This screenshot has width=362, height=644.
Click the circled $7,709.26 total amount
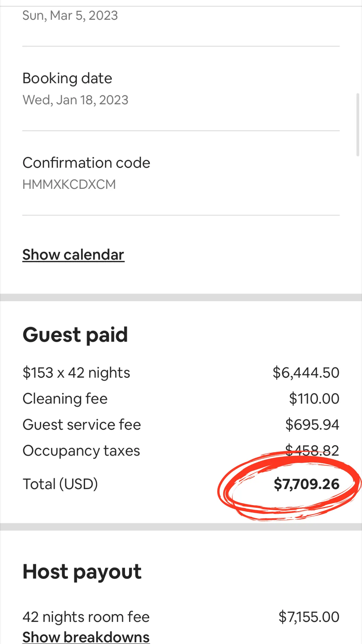tap(306, 484)
